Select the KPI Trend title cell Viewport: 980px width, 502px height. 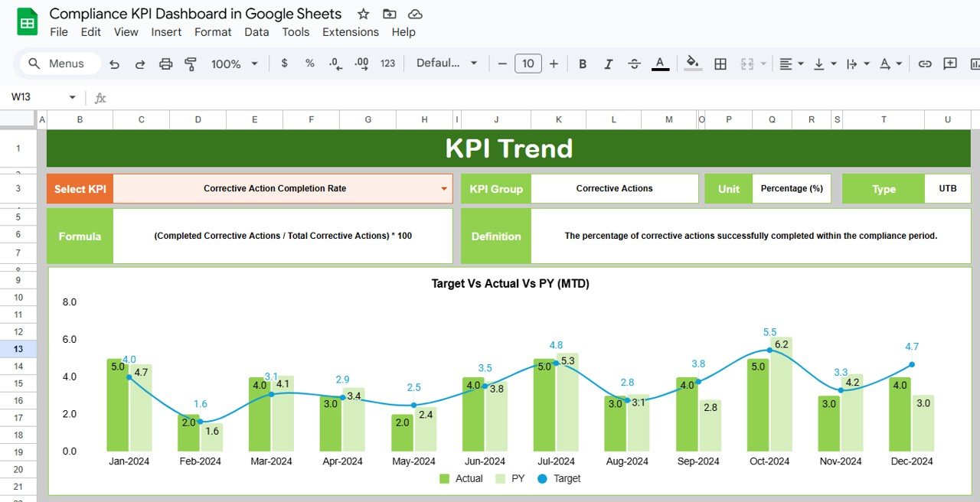click(x=508, y=148)
